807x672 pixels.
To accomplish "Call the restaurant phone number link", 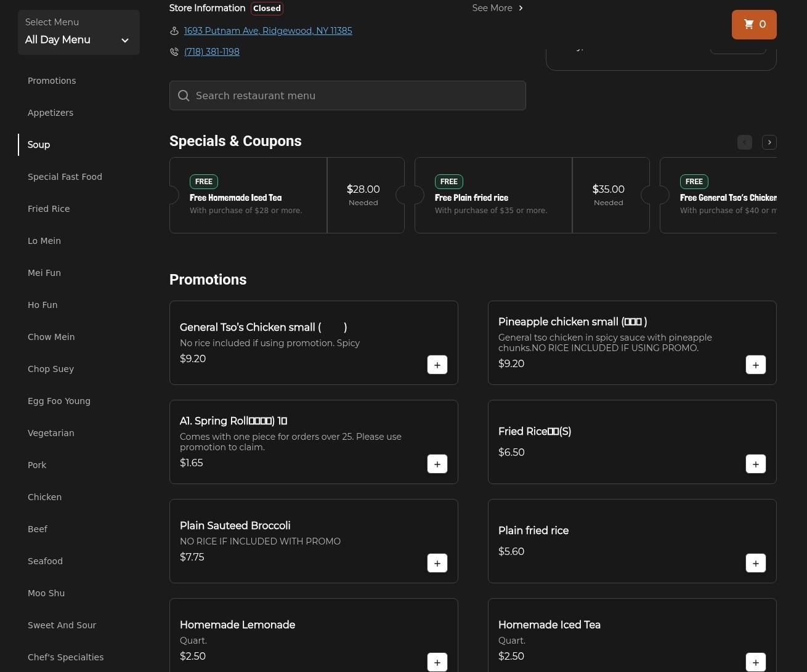I will tap(211, 52).
